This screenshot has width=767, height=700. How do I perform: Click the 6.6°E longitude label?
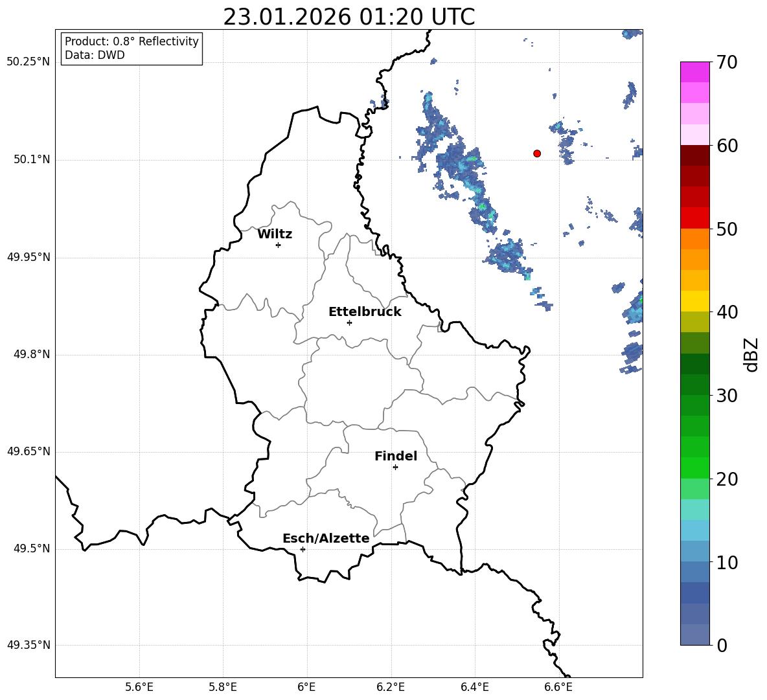(x=558, y=687)
